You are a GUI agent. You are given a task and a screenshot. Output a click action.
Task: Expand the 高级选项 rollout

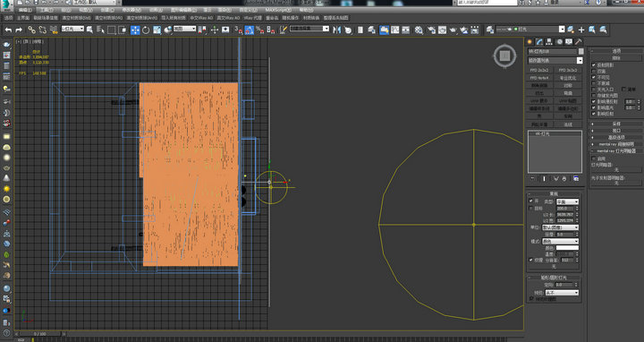pyautogui.click(x=616, y=137)
